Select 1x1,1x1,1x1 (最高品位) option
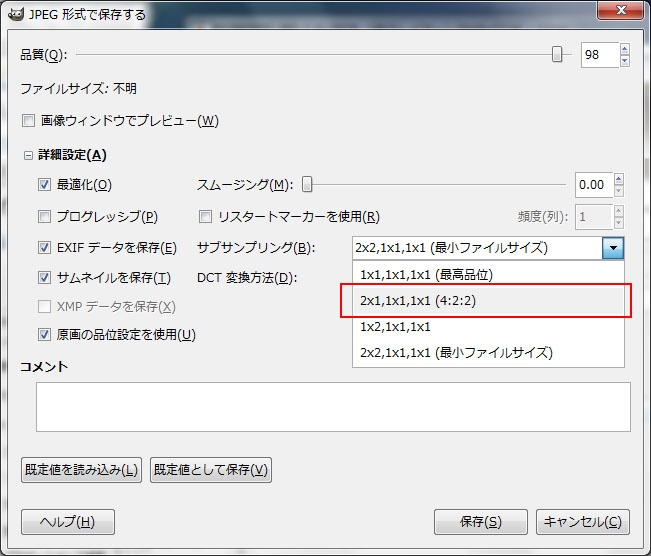The image size is (651, 556). [488, 274]
